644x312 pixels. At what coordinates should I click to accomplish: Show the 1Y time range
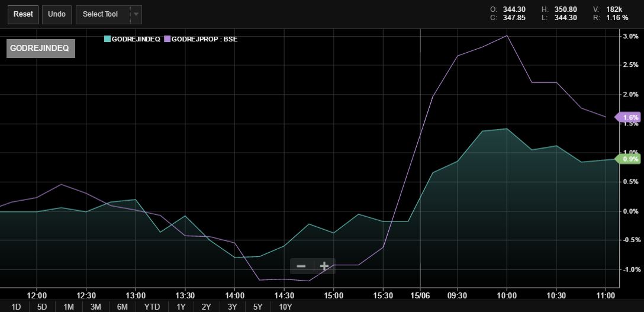pos(181,306)
